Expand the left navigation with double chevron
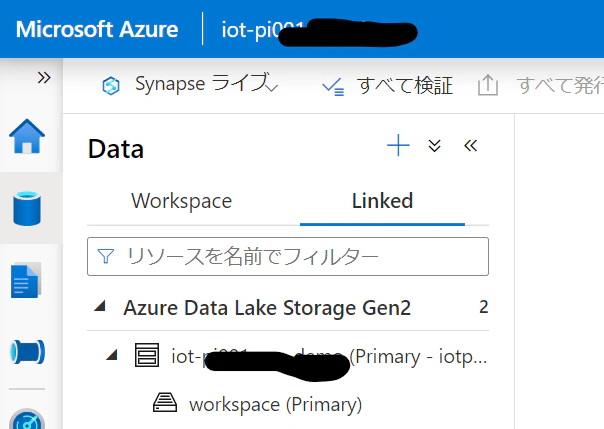The width and height of the screenshot is (604, 429). point(44,77)
